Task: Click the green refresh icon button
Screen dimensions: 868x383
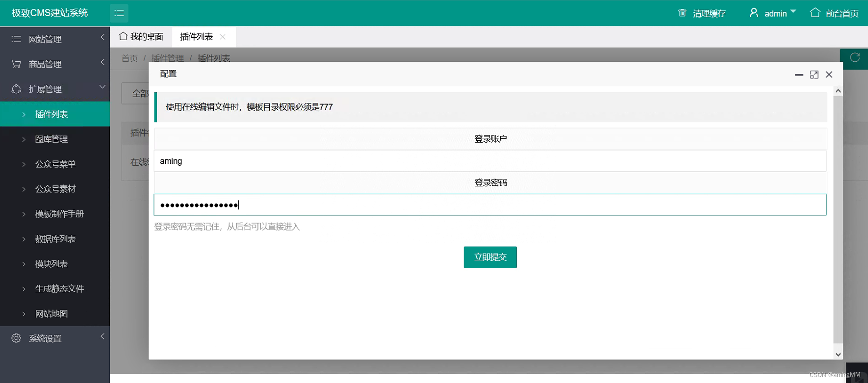Action: (x=855, y=58)
